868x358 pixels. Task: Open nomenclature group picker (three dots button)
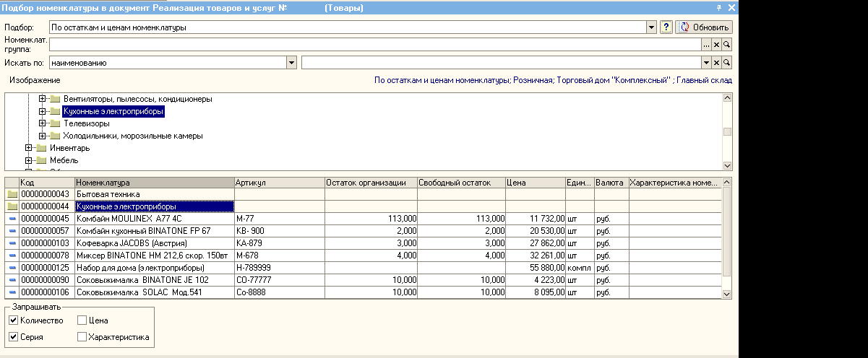(706, 45)
